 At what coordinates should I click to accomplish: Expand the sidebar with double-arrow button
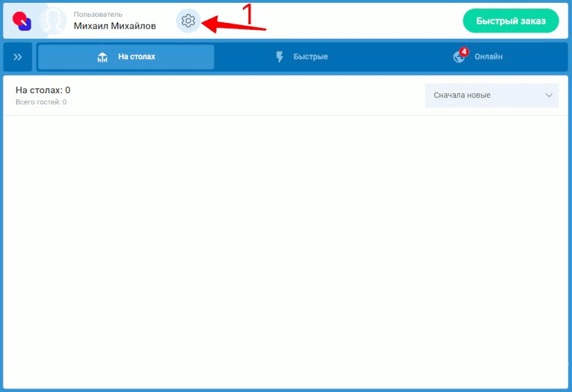(x=18, y=57)
